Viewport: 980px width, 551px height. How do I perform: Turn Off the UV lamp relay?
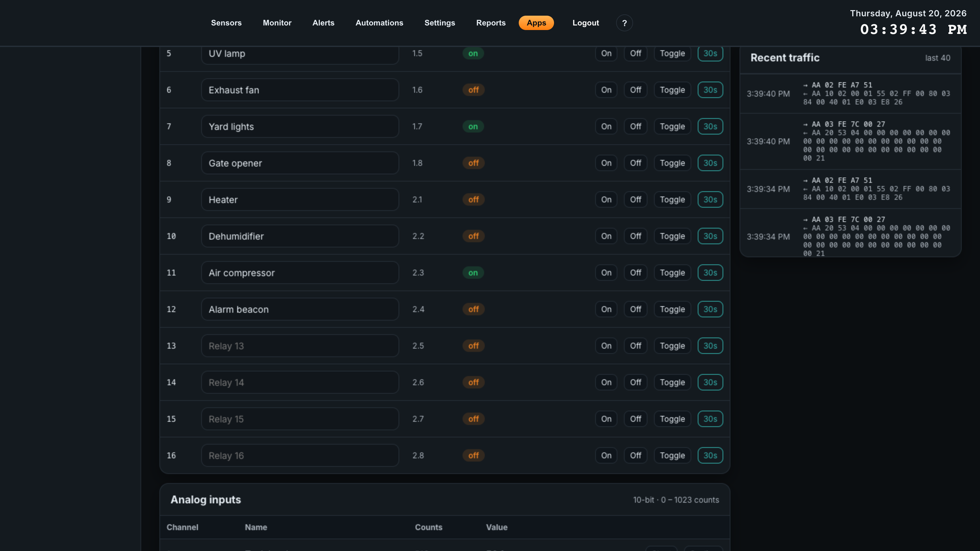click(636, 53)
